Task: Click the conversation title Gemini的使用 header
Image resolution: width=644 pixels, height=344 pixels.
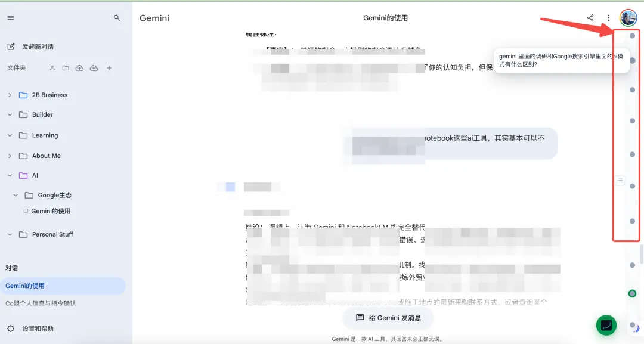Action: tap(385, 18)
